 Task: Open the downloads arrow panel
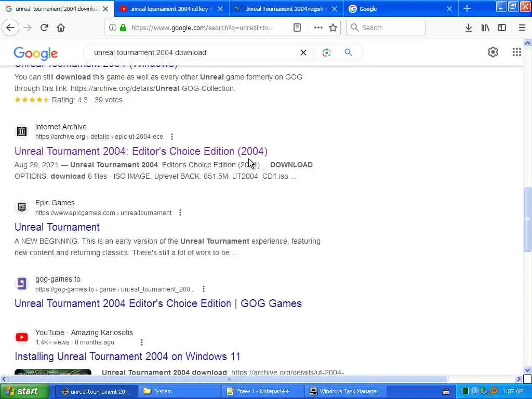pyautogui.click(x=469, y=28)
